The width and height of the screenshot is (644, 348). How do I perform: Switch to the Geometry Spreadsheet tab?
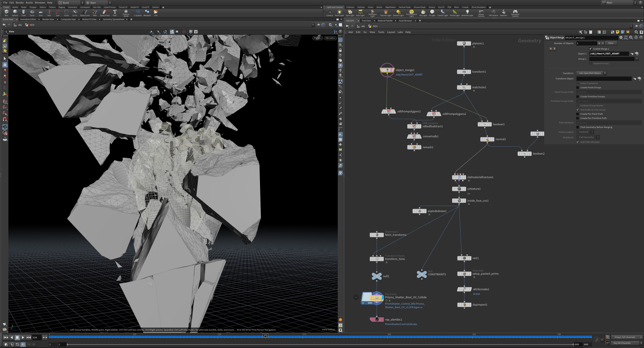tap(114, 19)
